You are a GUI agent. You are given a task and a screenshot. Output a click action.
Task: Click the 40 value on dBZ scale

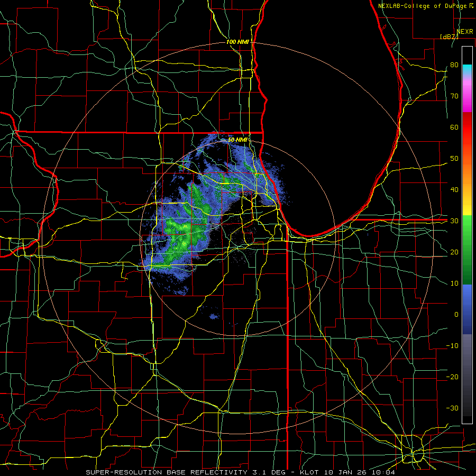tap(454, 189)
